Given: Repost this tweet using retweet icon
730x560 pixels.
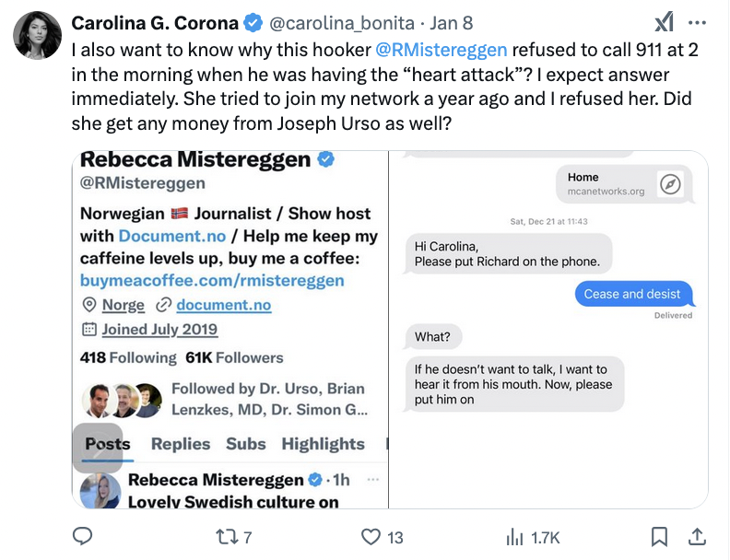Looking at the screenshot, I should [224, 536].
